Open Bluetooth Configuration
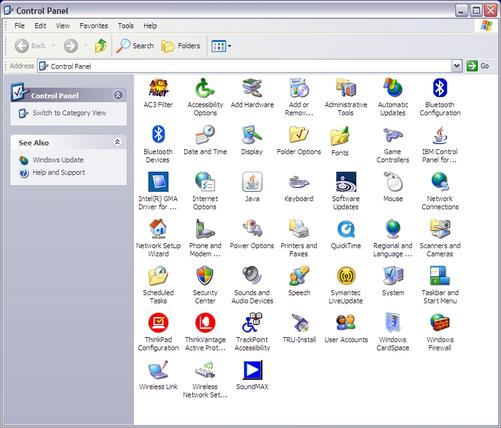 (440, 97)
